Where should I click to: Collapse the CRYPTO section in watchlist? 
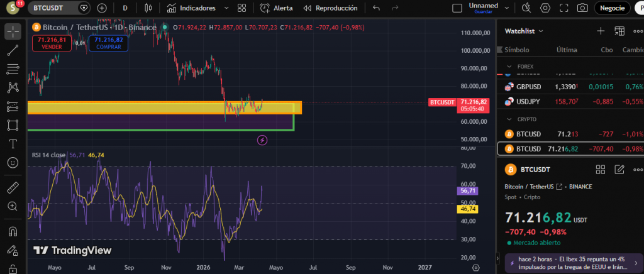pos(509,119)
